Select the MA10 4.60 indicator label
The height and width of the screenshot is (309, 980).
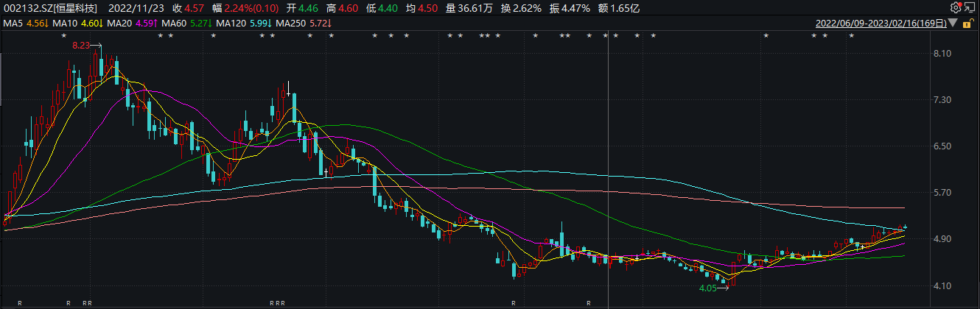(x=79, y=24)
